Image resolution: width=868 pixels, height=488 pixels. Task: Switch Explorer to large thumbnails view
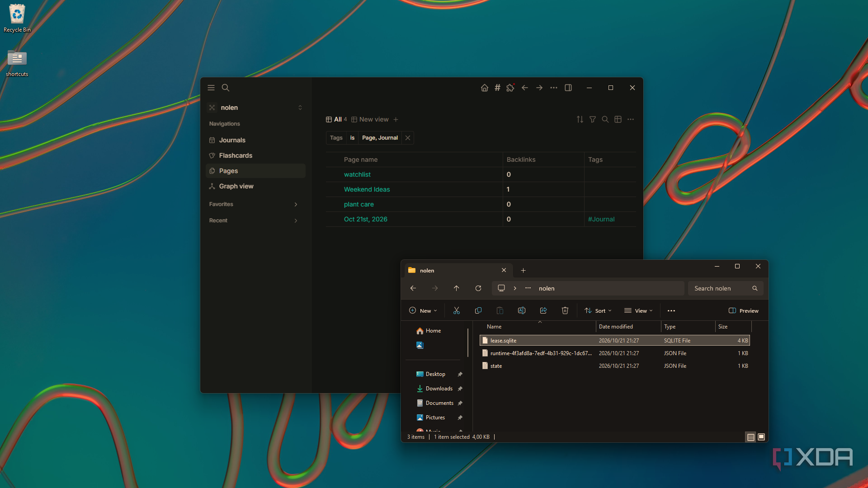761,437
